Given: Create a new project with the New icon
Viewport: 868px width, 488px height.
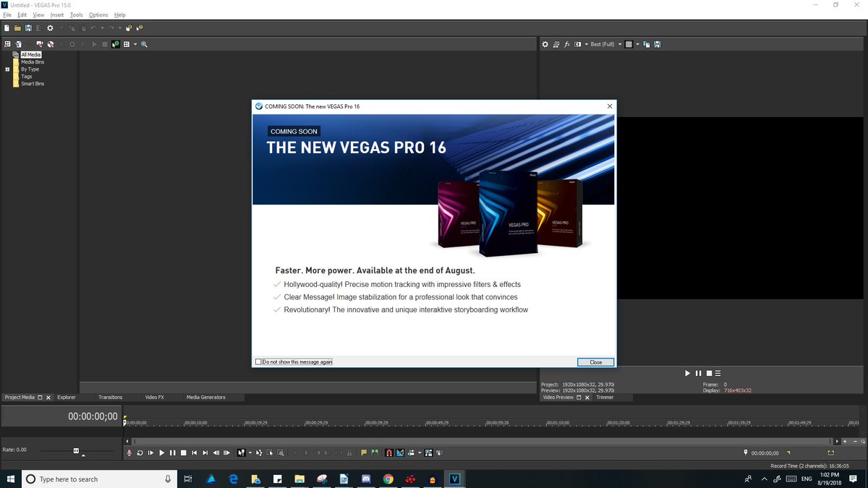Looking at the screenshot, I should click(x=7, y=28).
